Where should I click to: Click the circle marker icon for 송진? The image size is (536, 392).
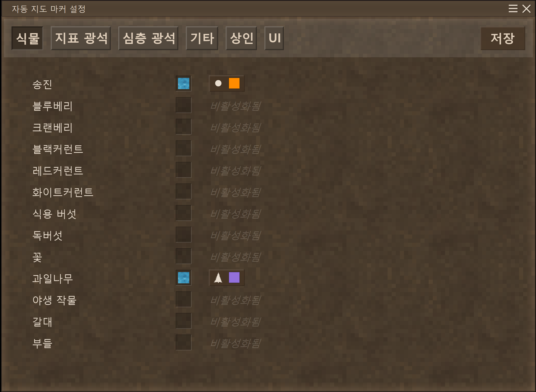click(218, 83)
